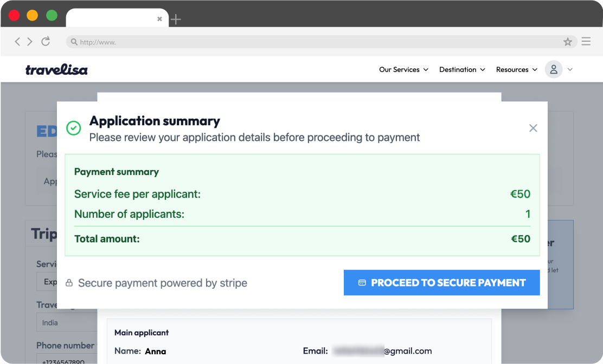Click the padlock secure payment icon
This screenshot has height=364, width=603.
pyautogui.click(x=69, y=283)
